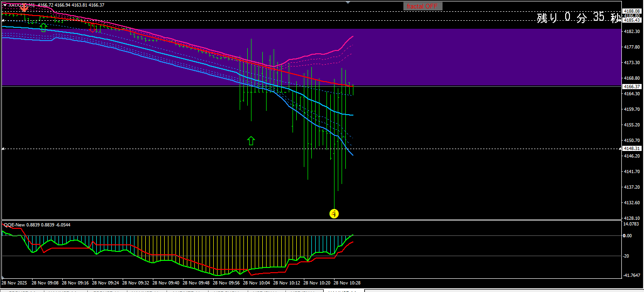Click the 4188.08 price label
This screenshot has width=644, height=292.
coord(631,11)
